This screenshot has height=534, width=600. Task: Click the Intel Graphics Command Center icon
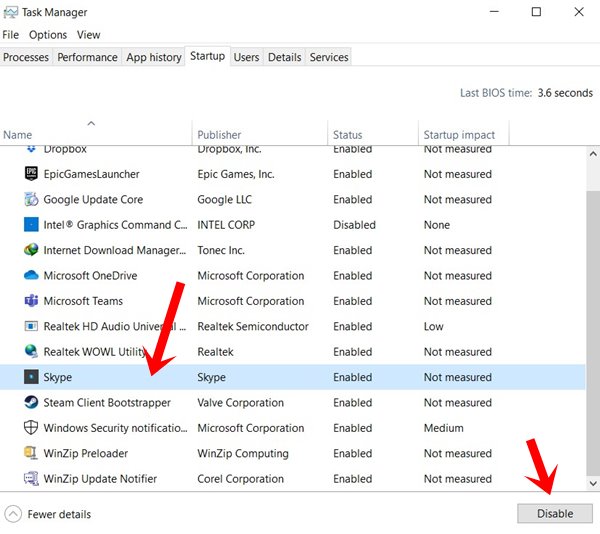(x=31, y=225)
